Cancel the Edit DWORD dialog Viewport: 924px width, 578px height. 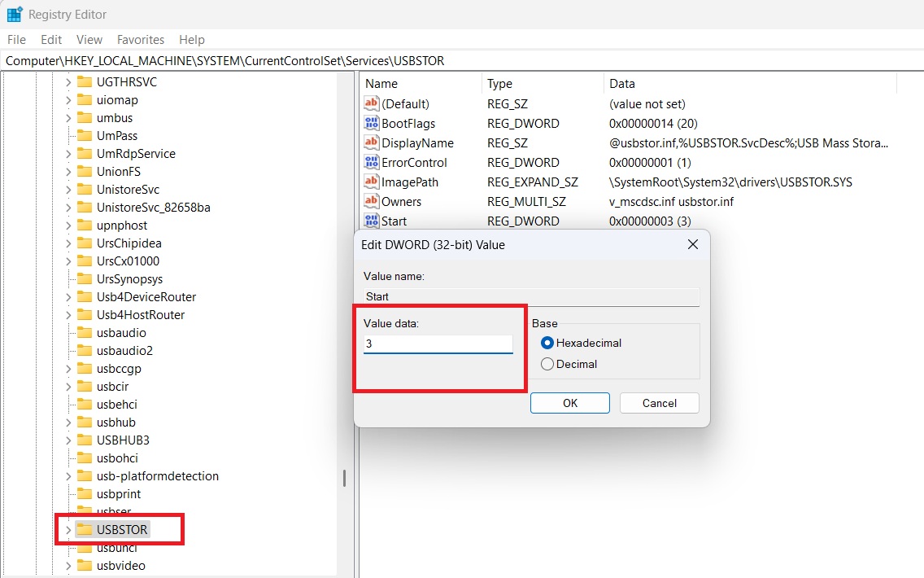tap(659, 402)
